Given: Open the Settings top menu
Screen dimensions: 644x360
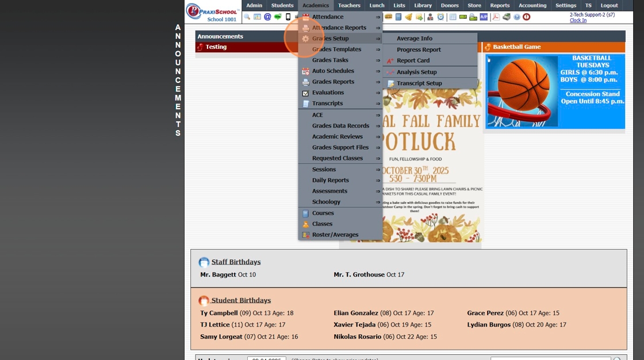Looking at the screenshot, I should click(x=566, y=5).
